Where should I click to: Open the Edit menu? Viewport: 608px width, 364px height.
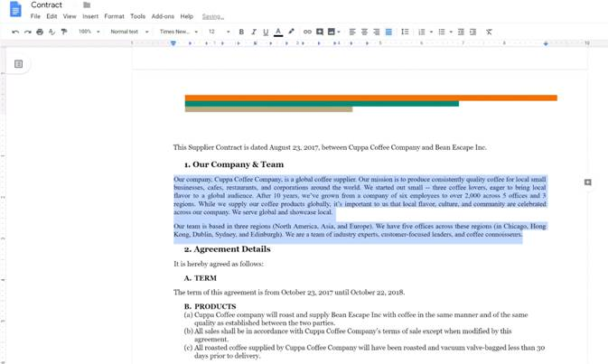(x=51, y=16)
